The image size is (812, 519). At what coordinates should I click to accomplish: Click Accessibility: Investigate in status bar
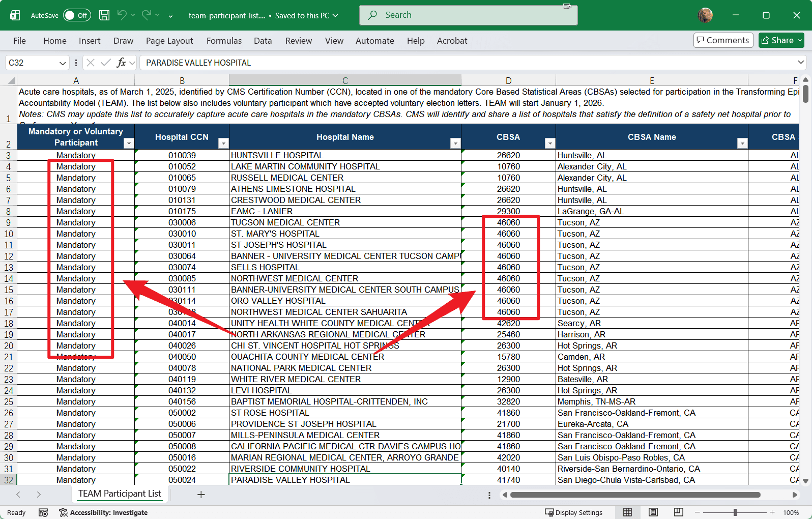(x=103, y=512)
